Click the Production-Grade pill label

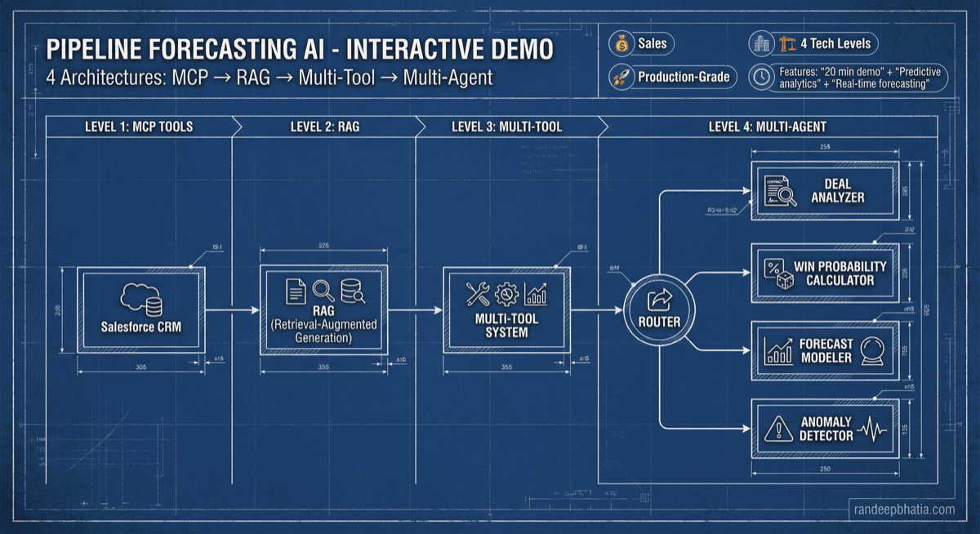tap(684, 78)
